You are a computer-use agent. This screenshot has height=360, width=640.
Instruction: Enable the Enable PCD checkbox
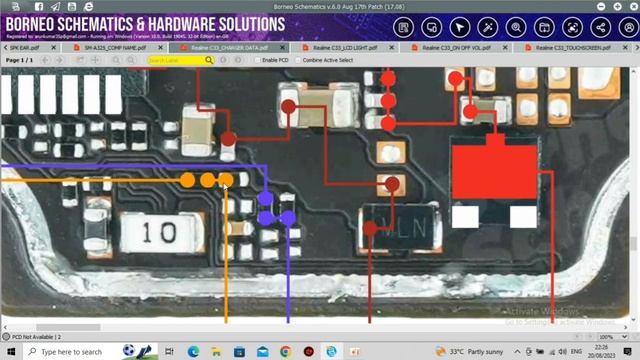coord(258,60)
